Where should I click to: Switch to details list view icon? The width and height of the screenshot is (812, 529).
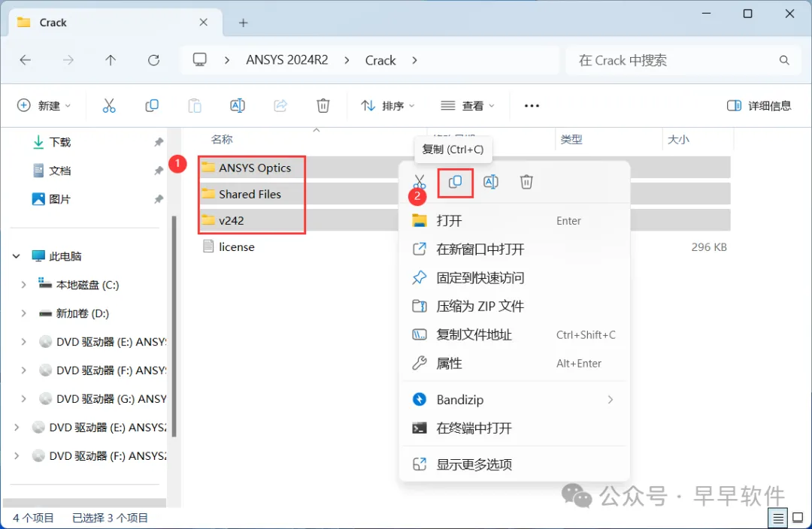click(778, 518)
